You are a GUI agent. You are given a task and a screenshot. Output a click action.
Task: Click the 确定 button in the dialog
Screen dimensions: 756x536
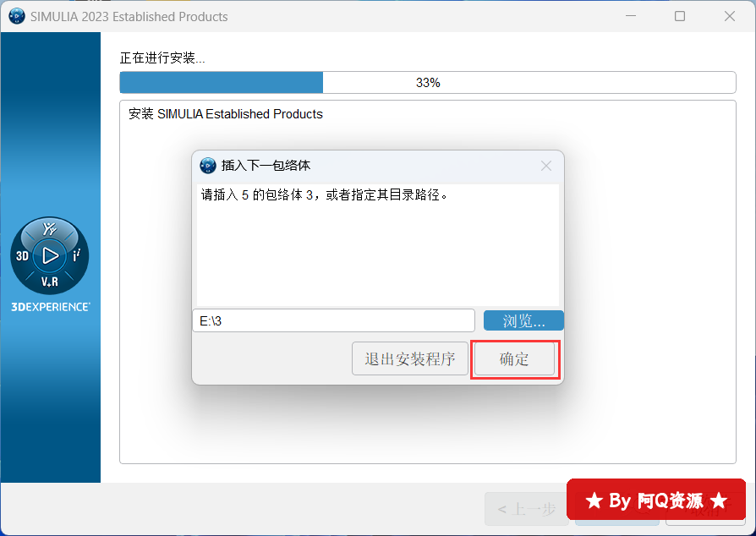pyautogui.click(x=514, y=358)
